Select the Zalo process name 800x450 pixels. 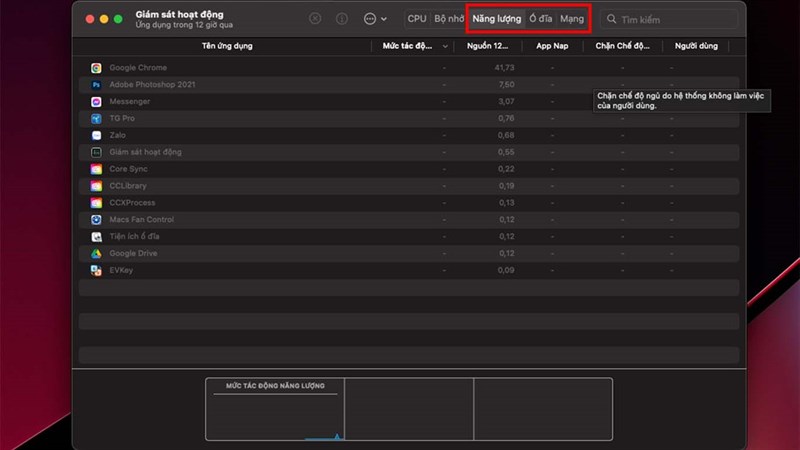[117, 135]
